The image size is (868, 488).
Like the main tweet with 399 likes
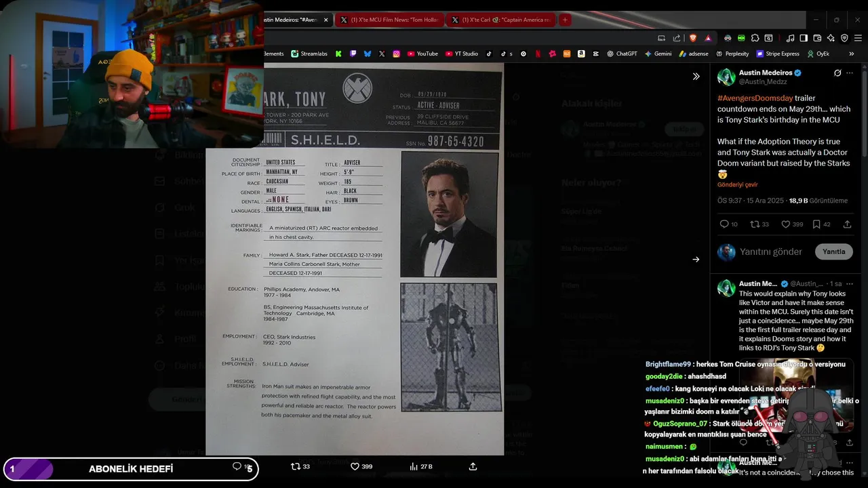coord(792,224)
